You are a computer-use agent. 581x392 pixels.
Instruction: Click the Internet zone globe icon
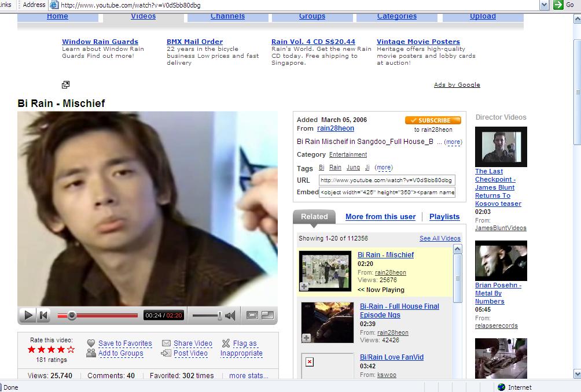(501, 387)
